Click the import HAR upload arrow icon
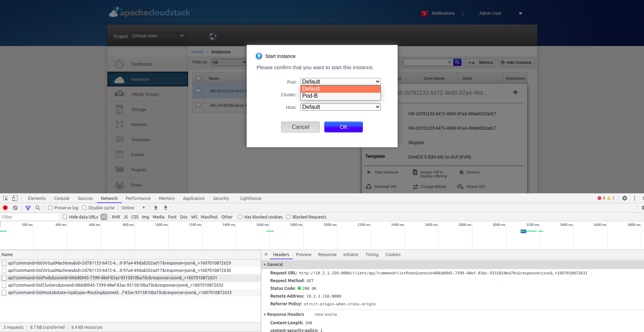This screenshot has width=644, height=332. (x=156, y=208)
